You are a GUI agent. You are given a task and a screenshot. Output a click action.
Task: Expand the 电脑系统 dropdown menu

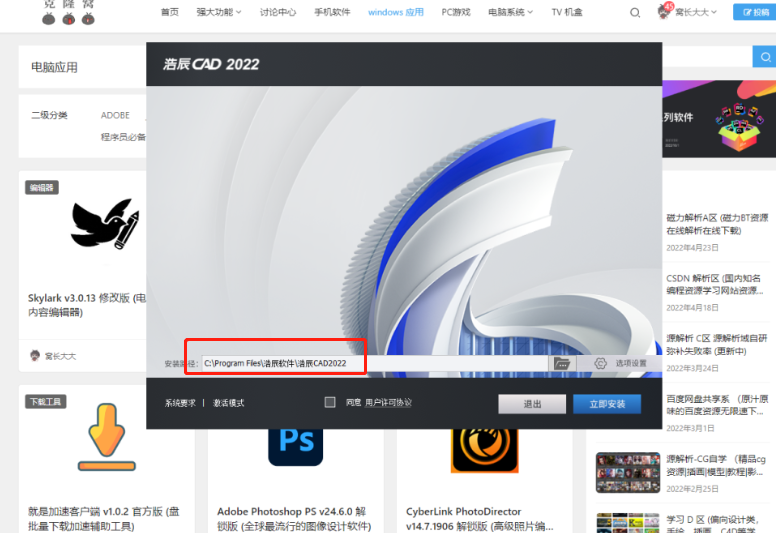point(510,12)
